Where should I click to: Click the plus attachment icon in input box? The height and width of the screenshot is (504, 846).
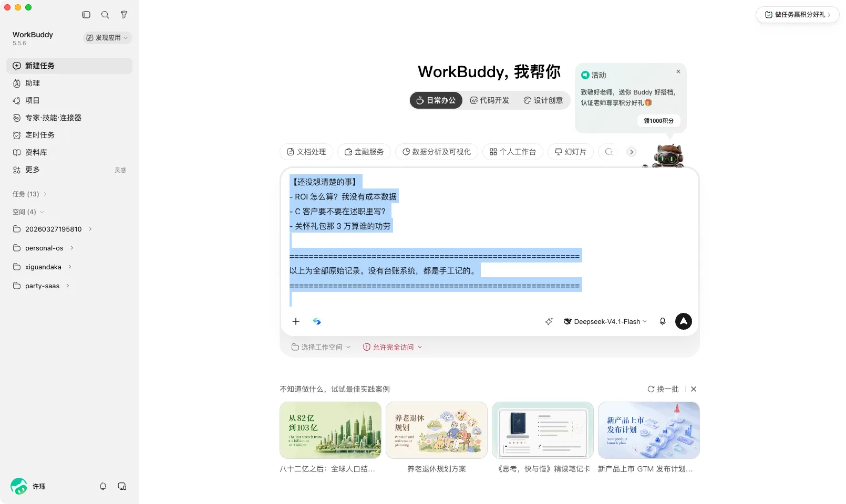coord(296,321)
